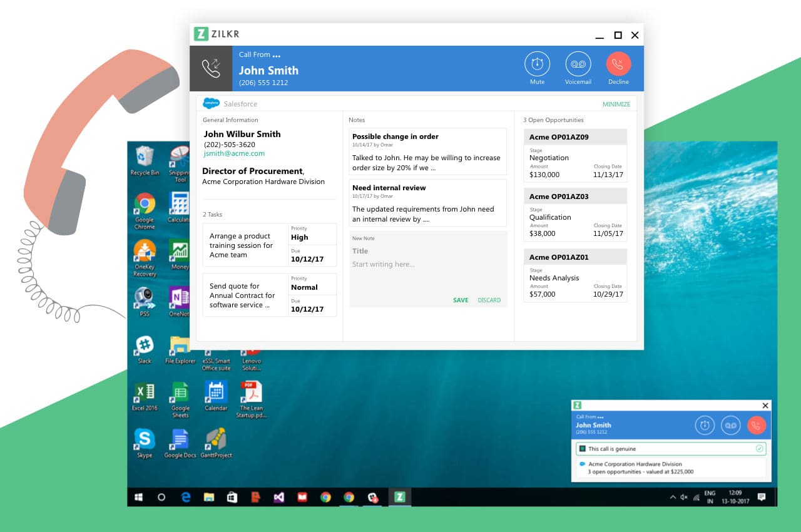Click the mute icon in small popup
The height and width of the screenshot is (532, 801).
[x=705, y=426]
